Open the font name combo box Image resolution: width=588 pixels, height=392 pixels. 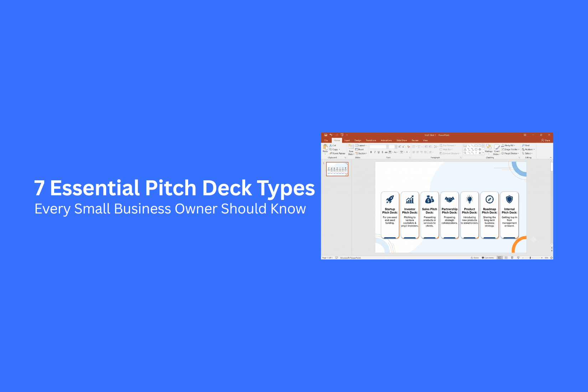coord(379,147)
